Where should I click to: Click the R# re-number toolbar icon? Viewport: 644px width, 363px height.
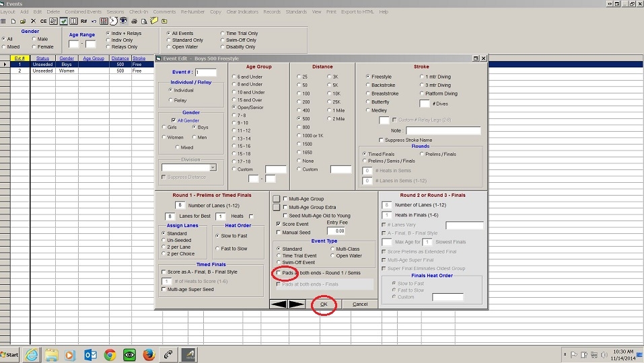coord(83,21)
